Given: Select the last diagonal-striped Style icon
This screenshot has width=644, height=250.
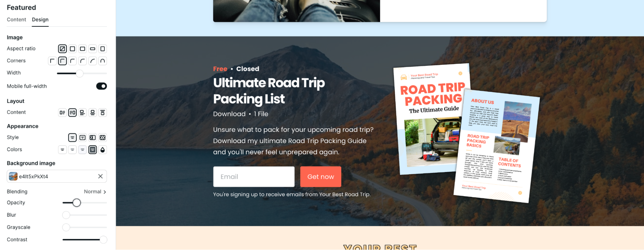Looking at the screenshot, I should [x=102, y=138].
